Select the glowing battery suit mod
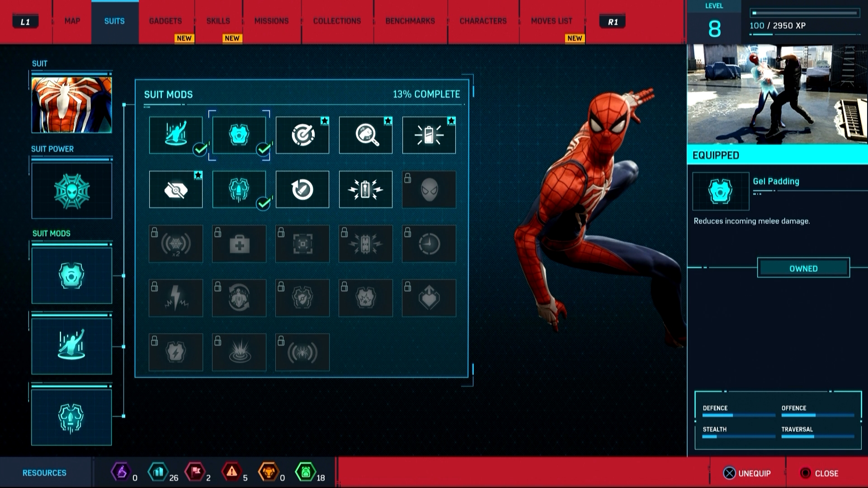This screenshot has height=488, width=868. 429,135
